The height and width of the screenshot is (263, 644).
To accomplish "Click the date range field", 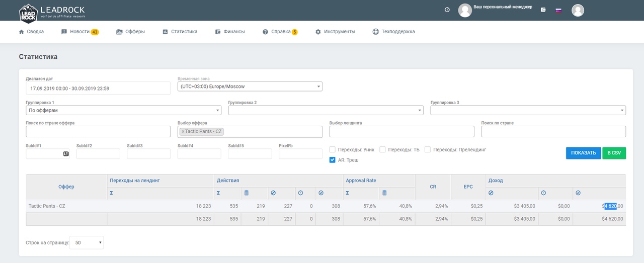I will click(x=99, y=88).
